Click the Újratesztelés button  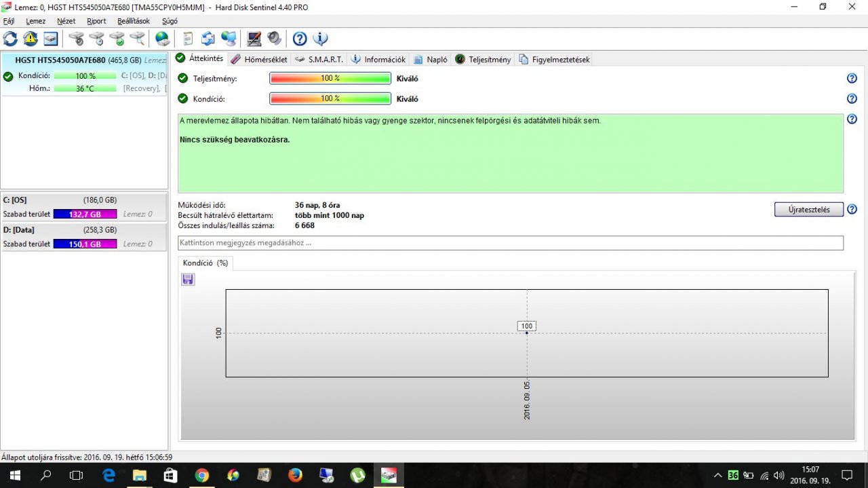pyautogui.click(x=809, y=209)
